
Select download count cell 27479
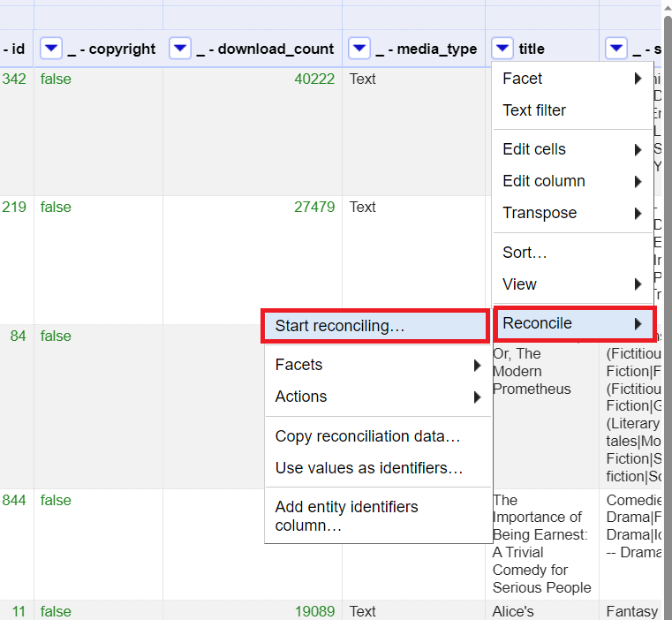(314, 207)
